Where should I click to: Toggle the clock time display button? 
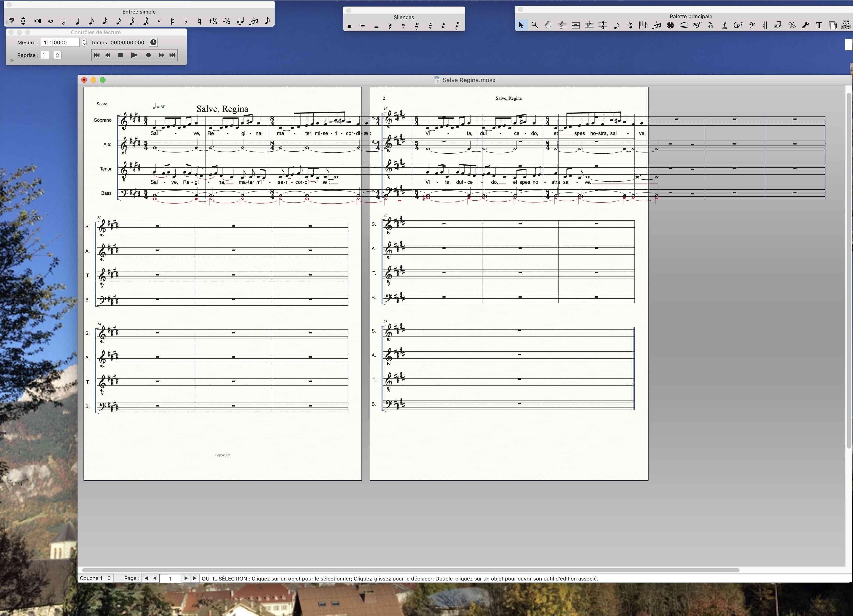[x=153, y=42]
